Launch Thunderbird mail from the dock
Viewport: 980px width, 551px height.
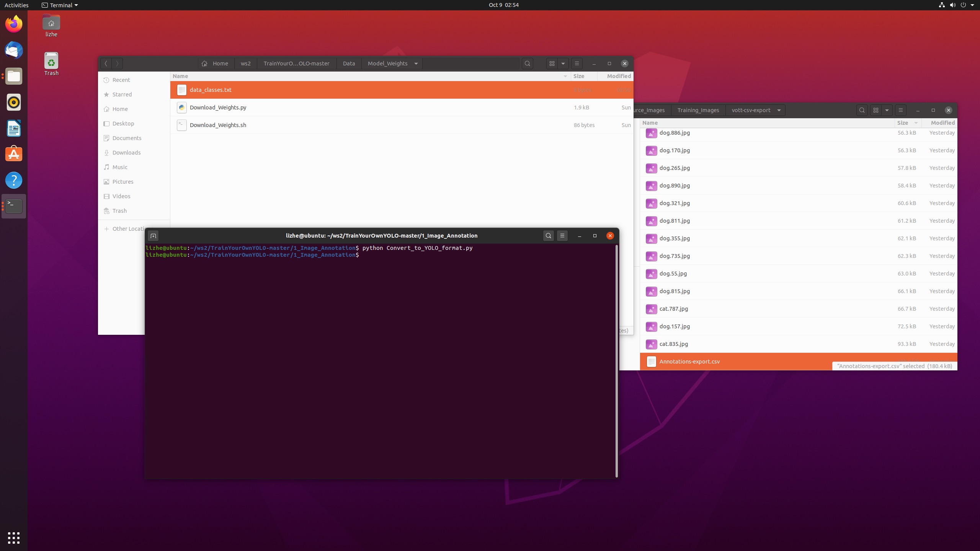pos(14,50)
